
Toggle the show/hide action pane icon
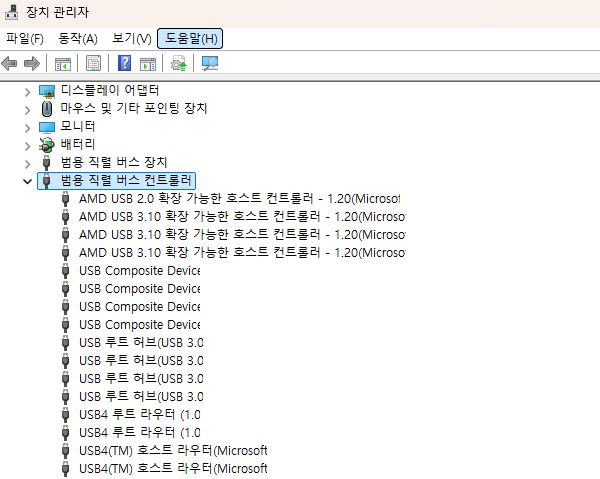coord(148,64)
